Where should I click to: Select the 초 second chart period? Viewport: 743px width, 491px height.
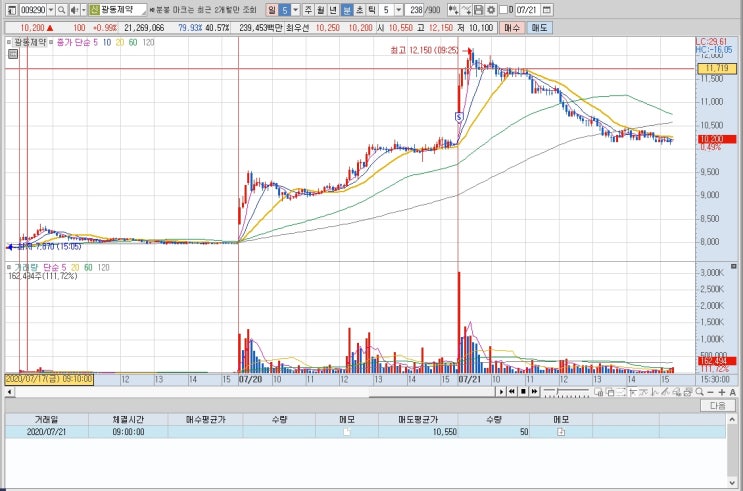[x=359, y=9]
